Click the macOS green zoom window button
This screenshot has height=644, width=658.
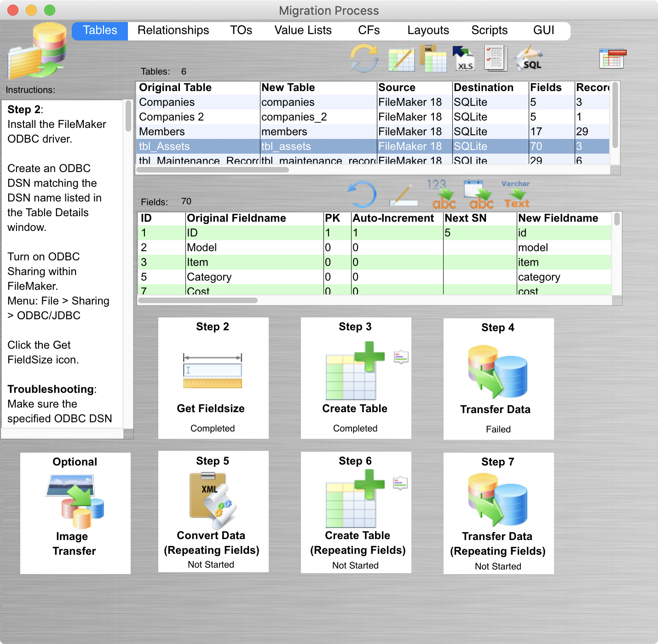click(50, 10)
